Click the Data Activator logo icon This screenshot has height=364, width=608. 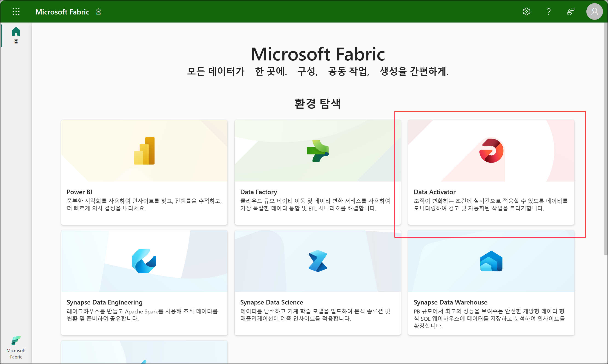pos(491,151)
